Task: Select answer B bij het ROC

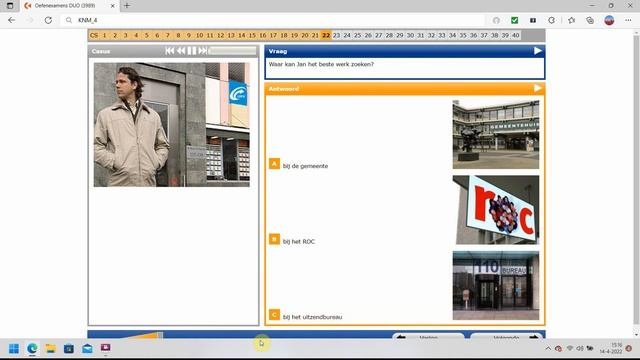Action: click(274, 239)
